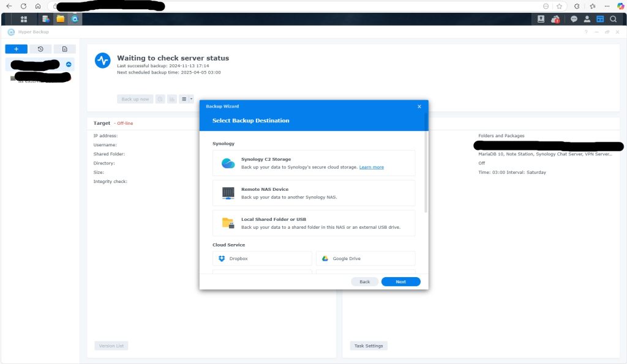The image size is (627, 364).
Task: Go back with the browser back arrow
Action: click(x=9, y=6)
